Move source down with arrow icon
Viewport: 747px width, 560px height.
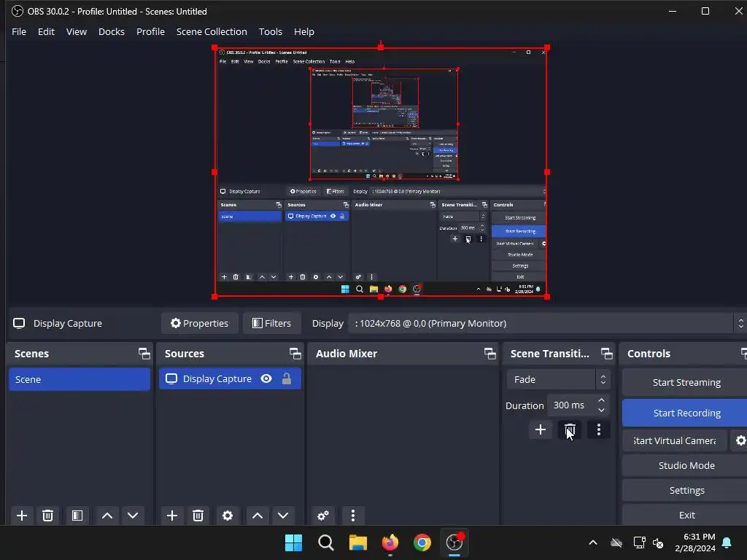coord(283,516)
